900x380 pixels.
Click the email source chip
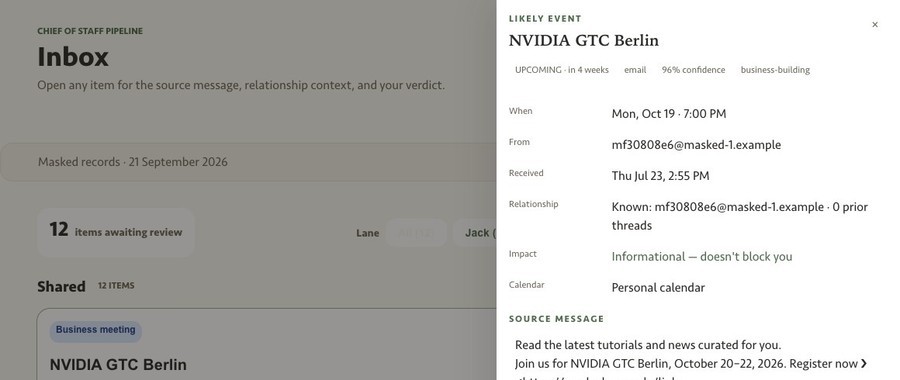[635, 70]
